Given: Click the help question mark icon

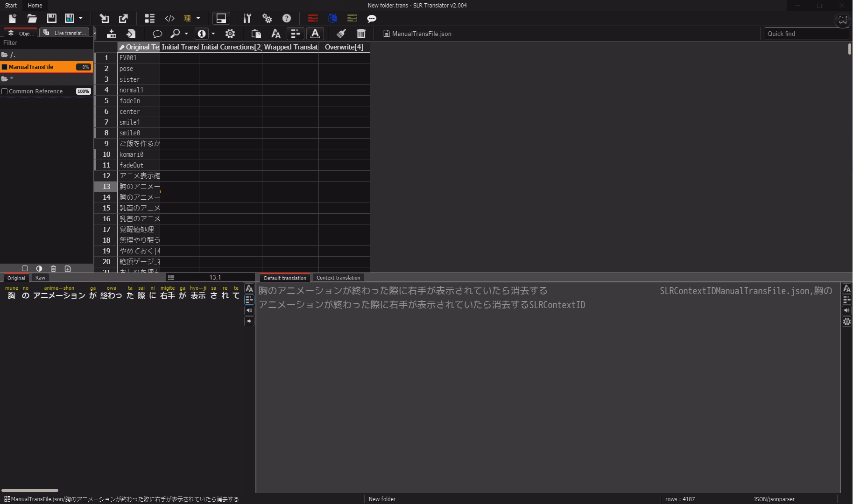Looking at the screenshot, I should [x=287, y=18].
